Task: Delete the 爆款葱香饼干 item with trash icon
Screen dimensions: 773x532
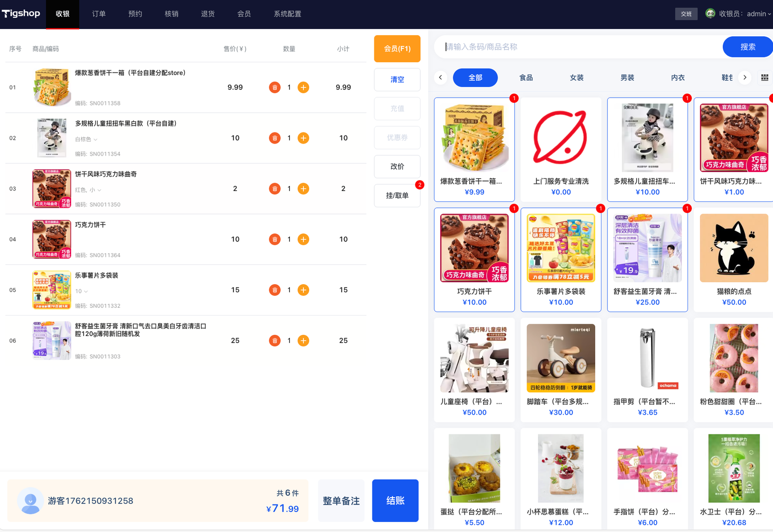Action: [x=274, y=87]
